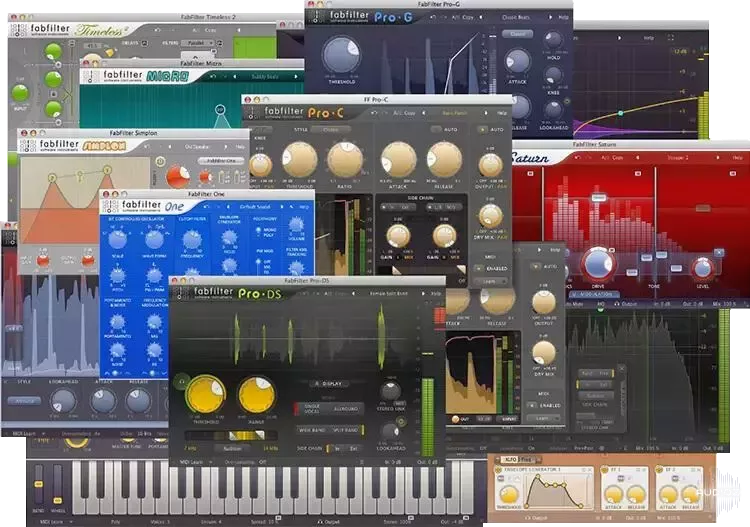Click the Pro-G Hold knob

pyautogui.click(x=553, y=41)
